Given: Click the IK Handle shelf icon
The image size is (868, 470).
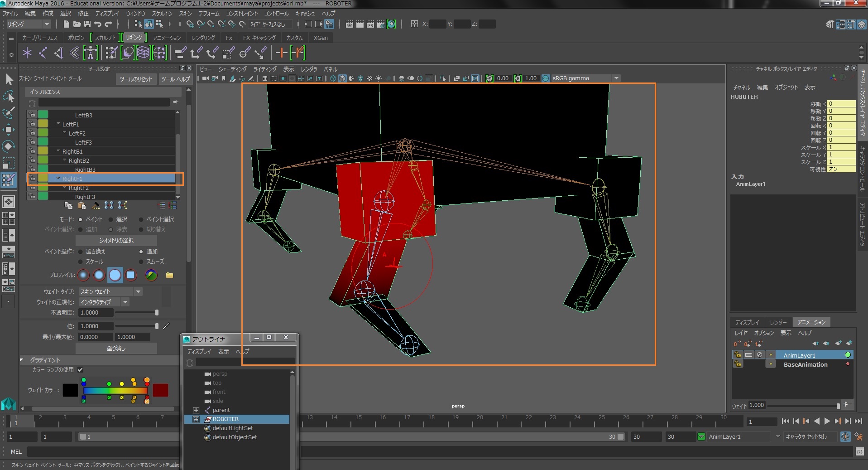Looking at the screenshot, I should click(59, 53).
